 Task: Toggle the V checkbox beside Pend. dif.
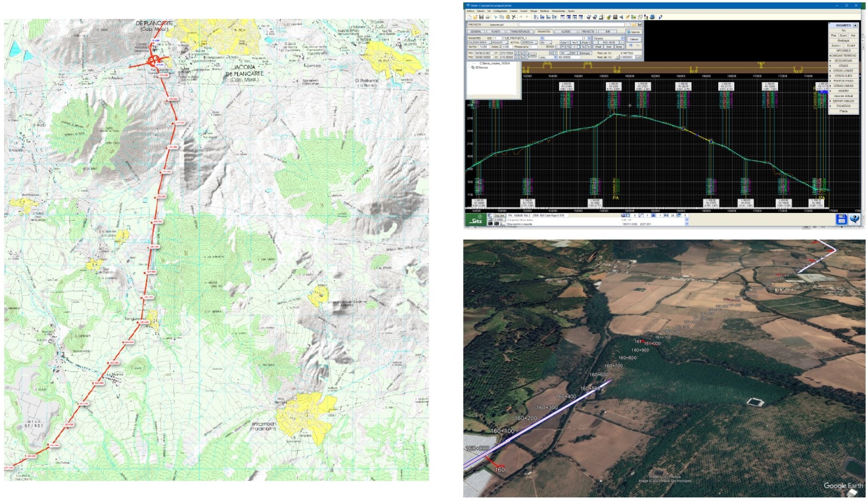click(x=617, y=57)
